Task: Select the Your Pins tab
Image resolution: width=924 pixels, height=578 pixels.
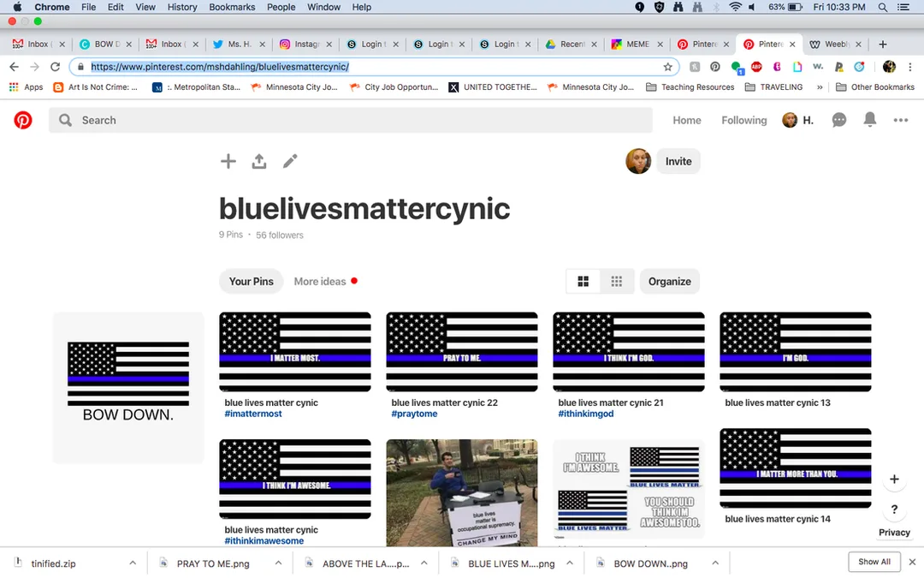Action: [x=251, y=282]
